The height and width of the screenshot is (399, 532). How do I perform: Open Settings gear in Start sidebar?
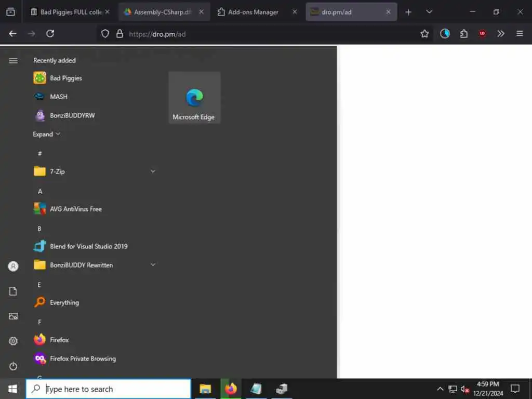(13, 341)
